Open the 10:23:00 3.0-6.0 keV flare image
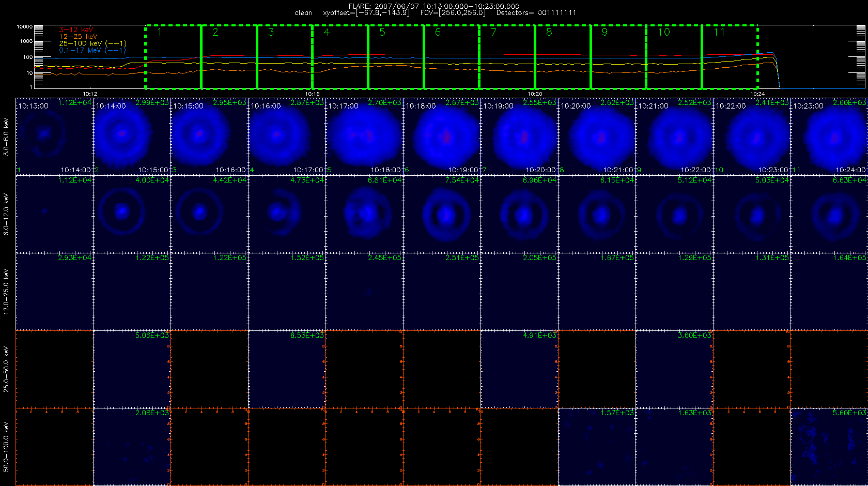The width and height of the screenshot is (868, 486). pos(830,136)
